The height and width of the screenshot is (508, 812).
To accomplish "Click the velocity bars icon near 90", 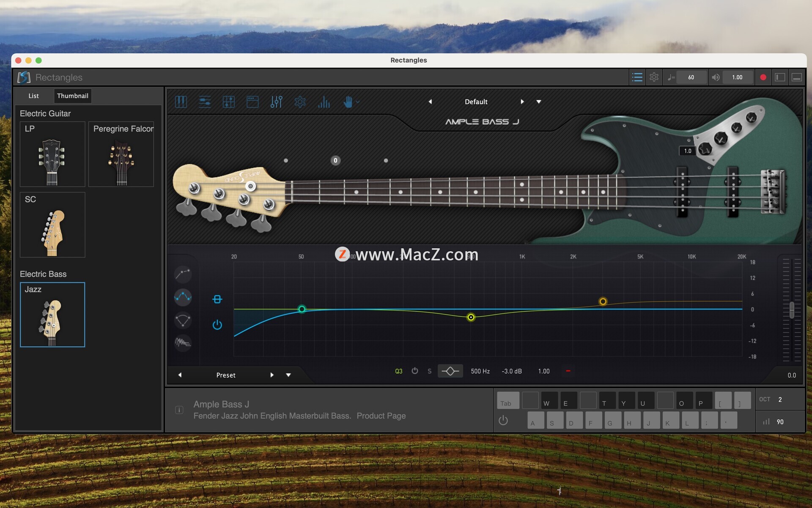I will pos(766,422).
